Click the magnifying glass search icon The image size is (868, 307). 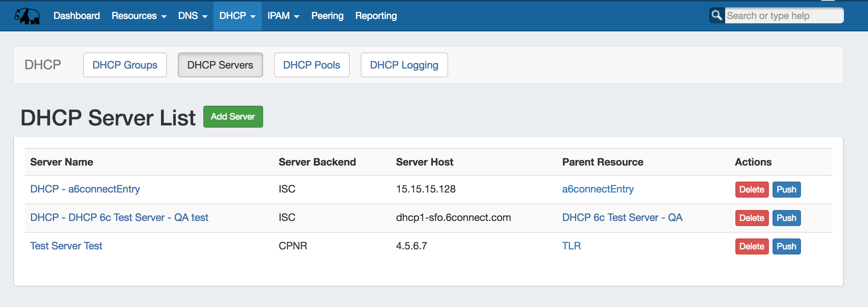[x=716, y=15]
